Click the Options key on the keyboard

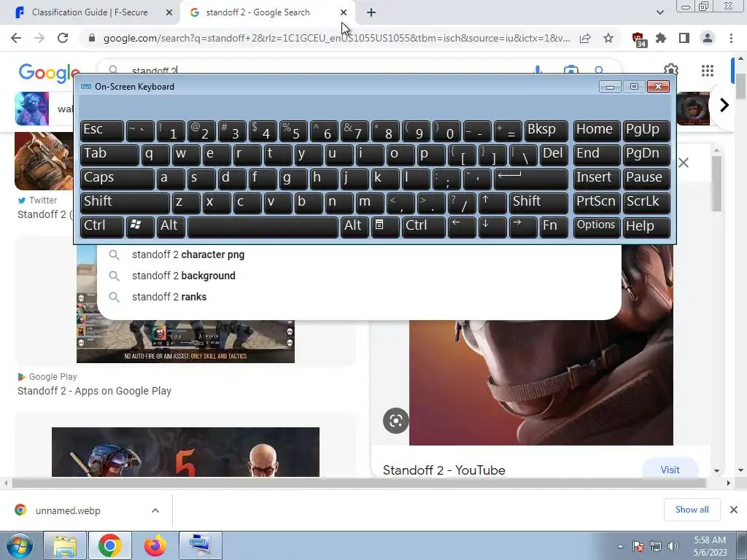(596, 226)
